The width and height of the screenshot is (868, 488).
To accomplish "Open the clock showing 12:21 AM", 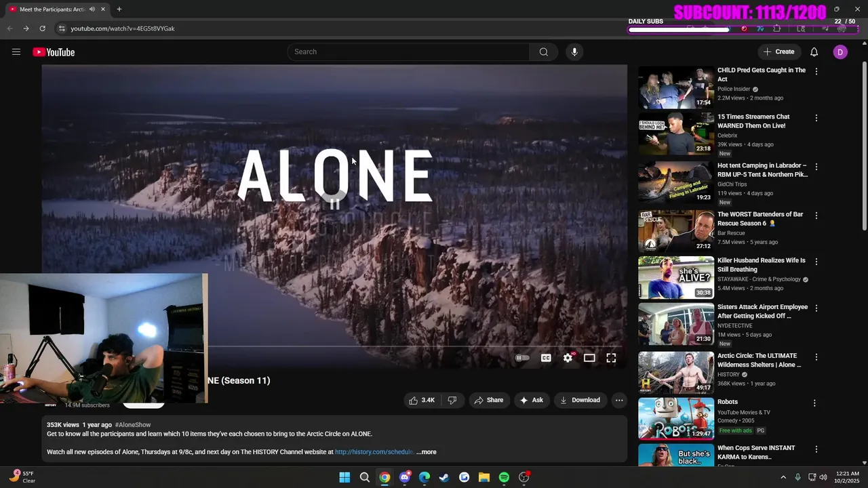I will [x=848, y=477].
